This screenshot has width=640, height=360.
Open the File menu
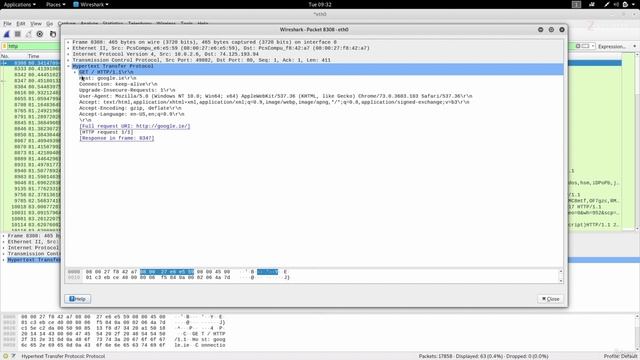[x=7, y=24]
